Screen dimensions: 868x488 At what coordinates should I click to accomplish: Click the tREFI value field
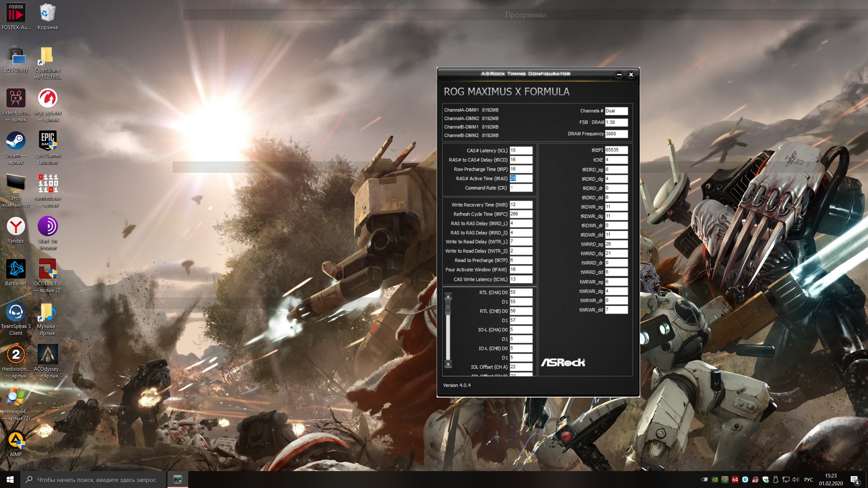[616, 150]
